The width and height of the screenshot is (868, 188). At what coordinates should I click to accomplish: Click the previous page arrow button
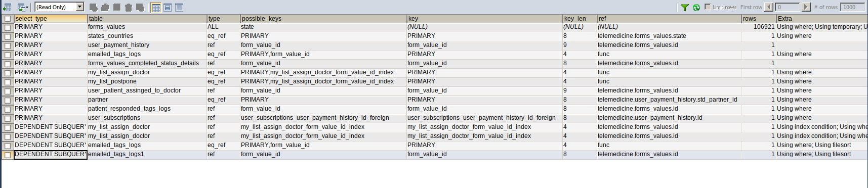[x=769, y=7]
